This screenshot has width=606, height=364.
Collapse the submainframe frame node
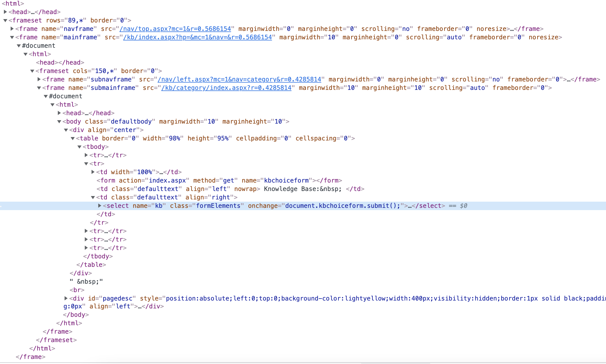(x=39, y=88)
